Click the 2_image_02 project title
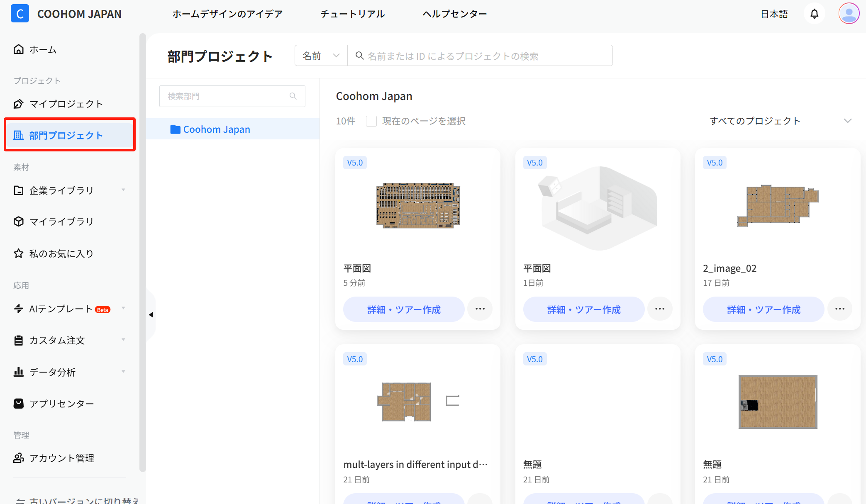 729,268
